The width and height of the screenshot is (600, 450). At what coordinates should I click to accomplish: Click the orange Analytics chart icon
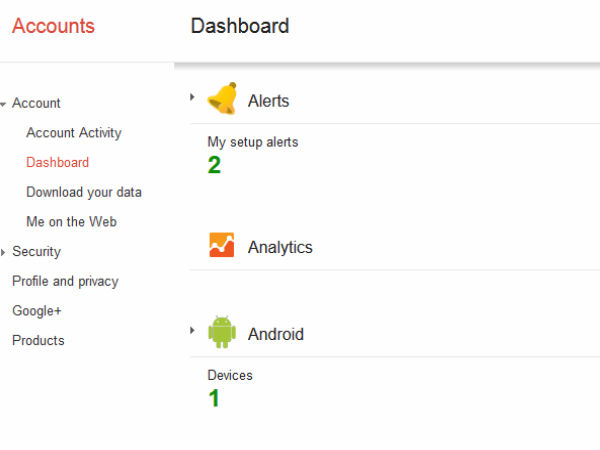222,245
